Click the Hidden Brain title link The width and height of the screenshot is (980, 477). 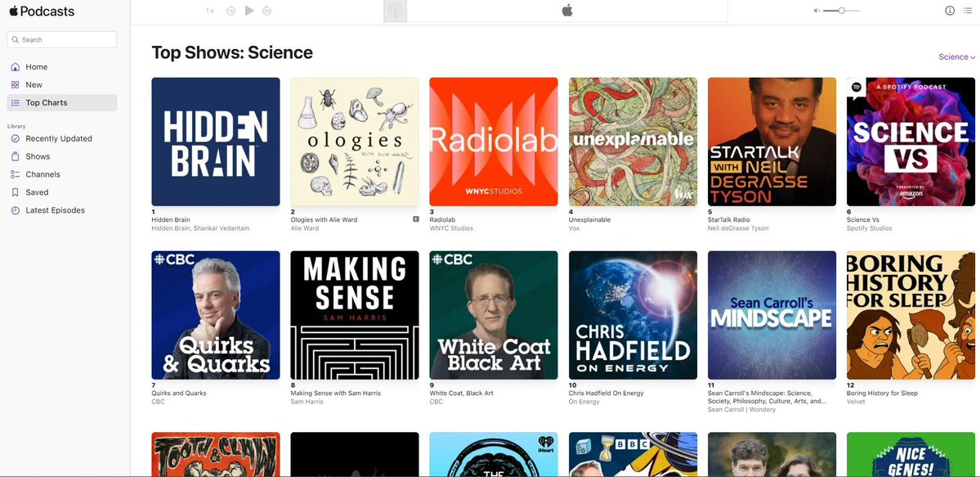pyautogui.click(x=171, y=220)
